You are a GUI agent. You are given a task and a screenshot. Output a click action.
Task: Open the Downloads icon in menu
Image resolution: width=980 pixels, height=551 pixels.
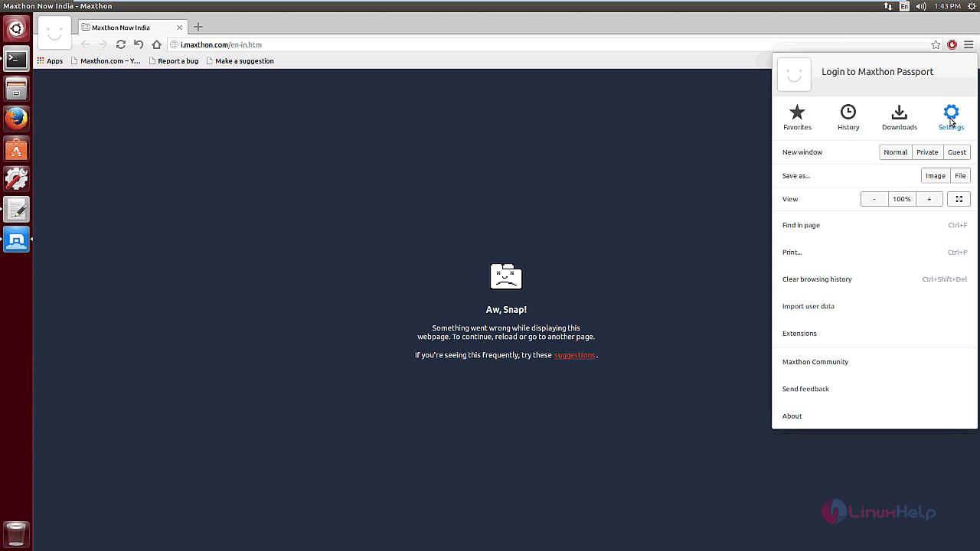click(x=900, y=117)
